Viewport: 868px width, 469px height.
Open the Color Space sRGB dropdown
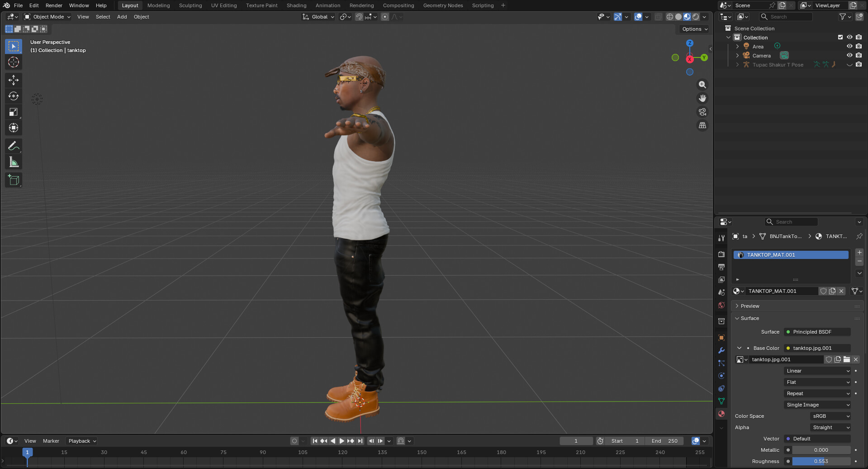click(x=830, y=416)
